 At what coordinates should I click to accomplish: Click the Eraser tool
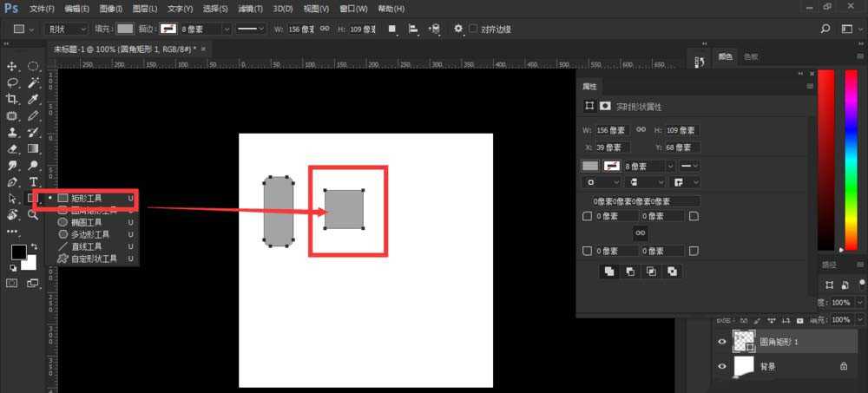13,148
